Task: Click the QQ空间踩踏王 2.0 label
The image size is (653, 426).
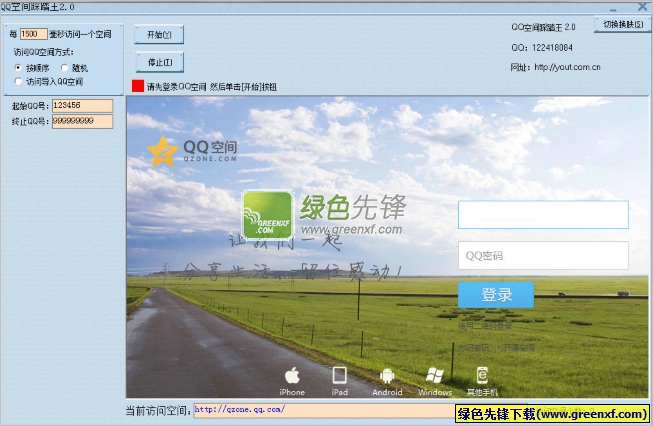Action: coord(543,27)
